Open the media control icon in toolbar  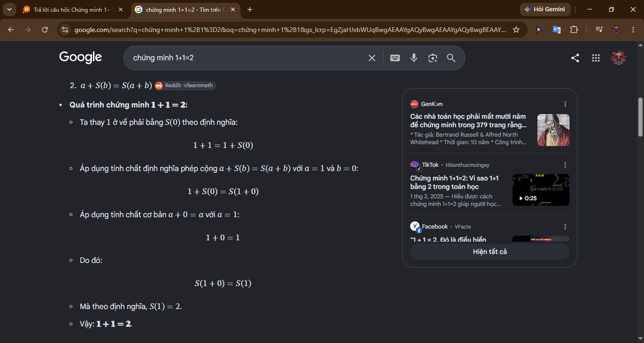pyautogui.click(x=599, y=30)
